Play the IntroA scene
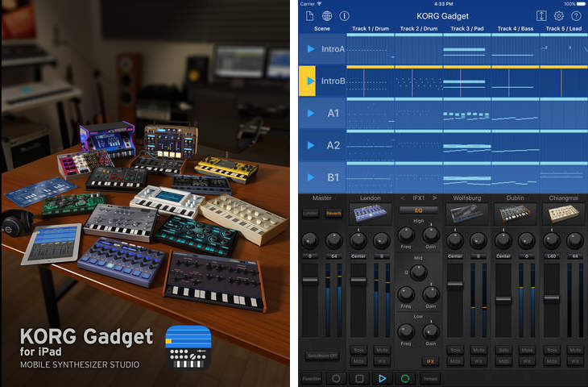588x387 pixels. pyautogui.click(x=310, y=49)
